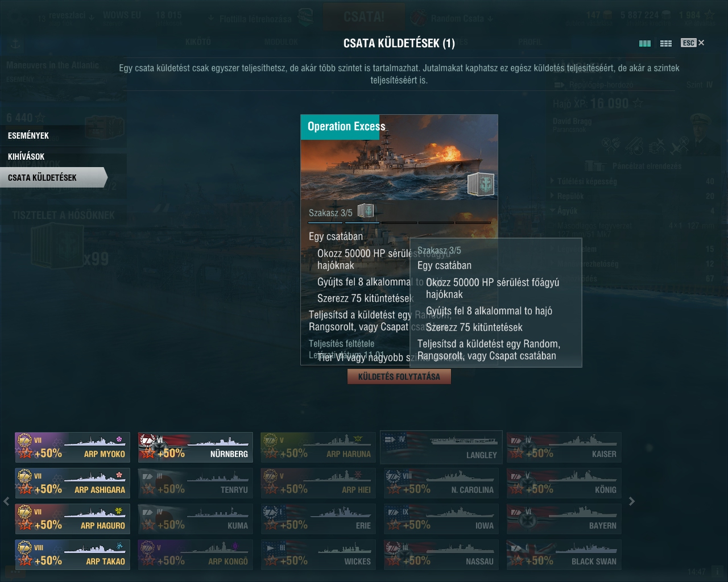Open the Események menu item
Viewport: 728px width, 582px height.
[28, 135]
